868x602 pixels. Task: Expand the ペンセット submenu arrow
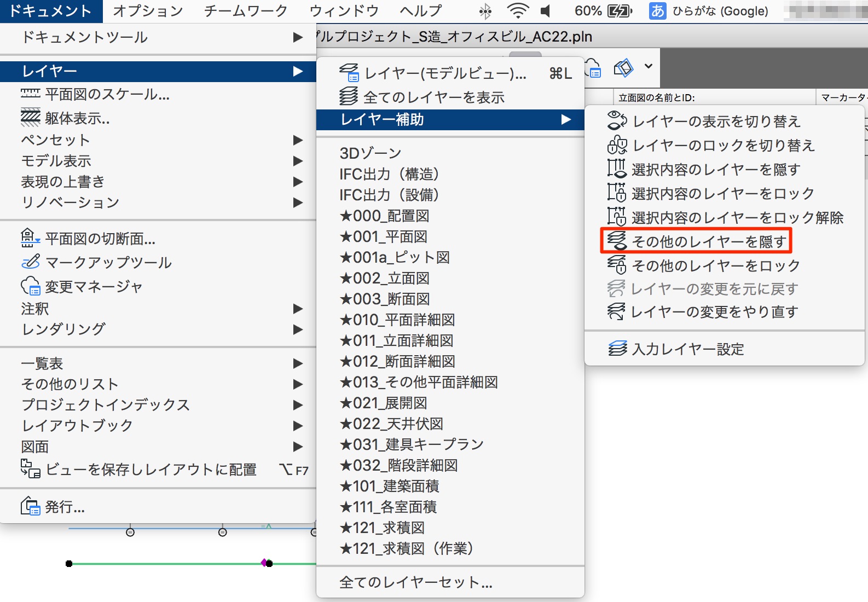(x=298, y=140)
